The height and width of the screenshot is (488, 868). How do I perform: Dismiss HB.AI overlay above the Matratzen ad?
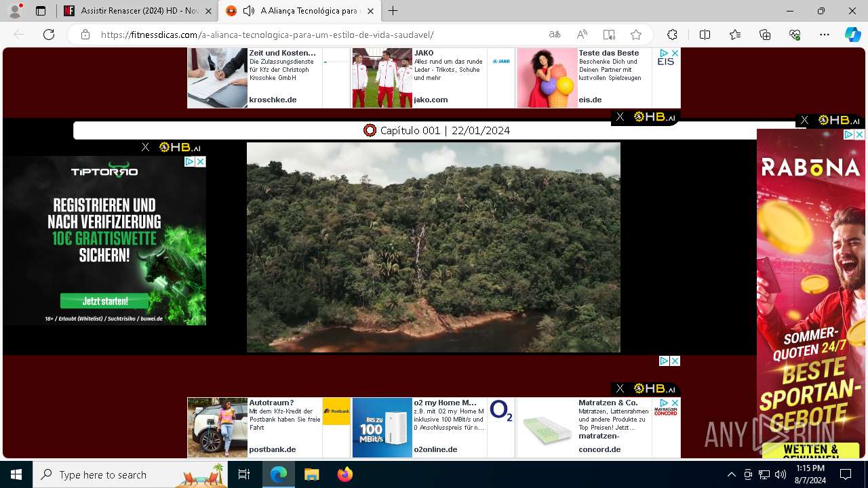point(620,388)
